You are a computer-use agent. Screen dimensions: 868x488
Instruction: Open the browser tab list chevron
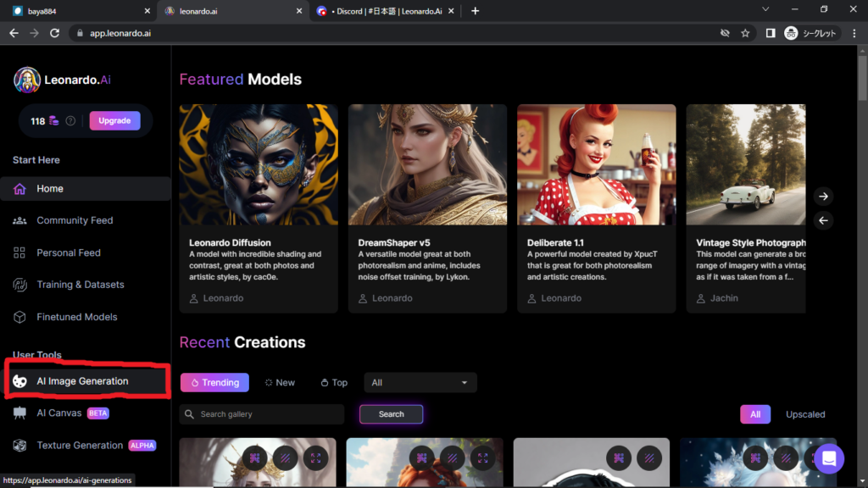pyautogui.click(x=765, y=10)
